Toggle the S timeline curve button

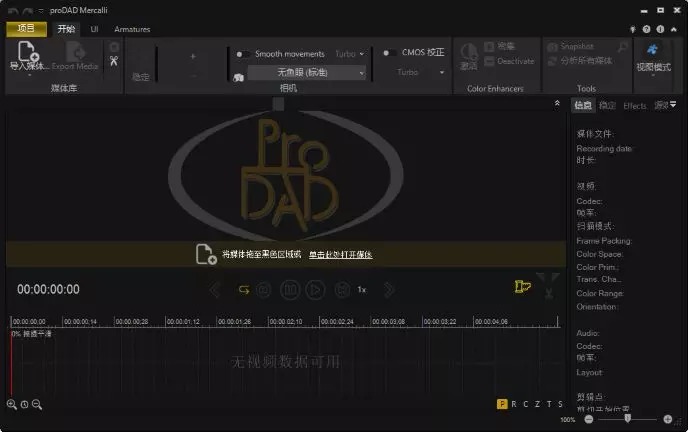tap(560, 404)
